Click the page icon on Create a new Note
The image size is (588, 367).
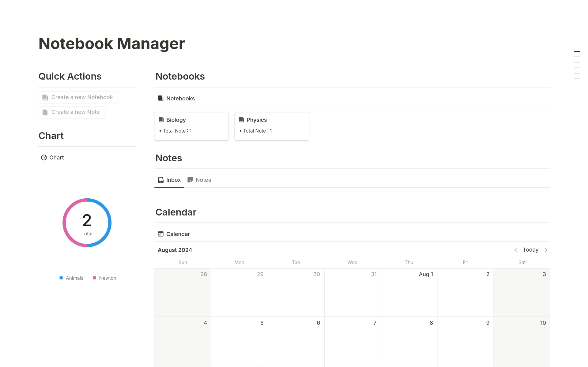point(45,112)
